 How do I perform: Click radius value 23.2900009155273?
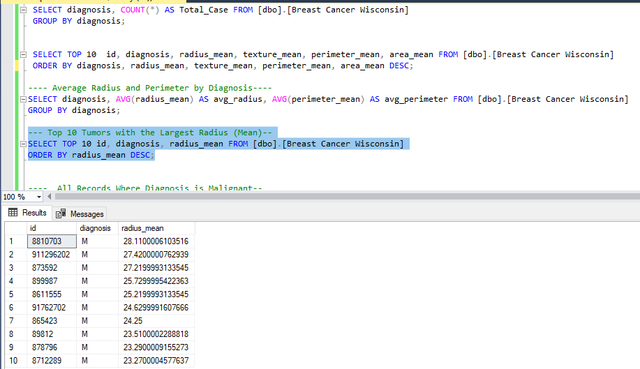(x=156, y=347)
